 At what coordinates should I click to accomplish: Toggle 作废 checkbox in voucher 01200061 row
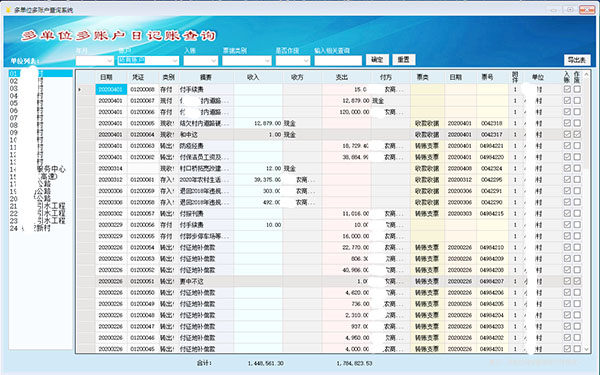click(577, 179)
